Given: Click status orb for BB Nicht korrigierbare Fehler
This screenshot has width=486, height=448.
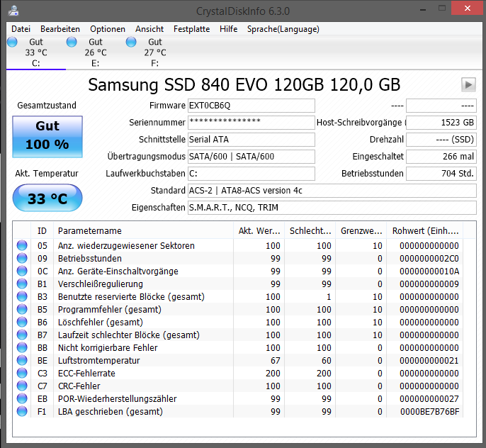Looking at the screenshot, I should click(22, 347).
